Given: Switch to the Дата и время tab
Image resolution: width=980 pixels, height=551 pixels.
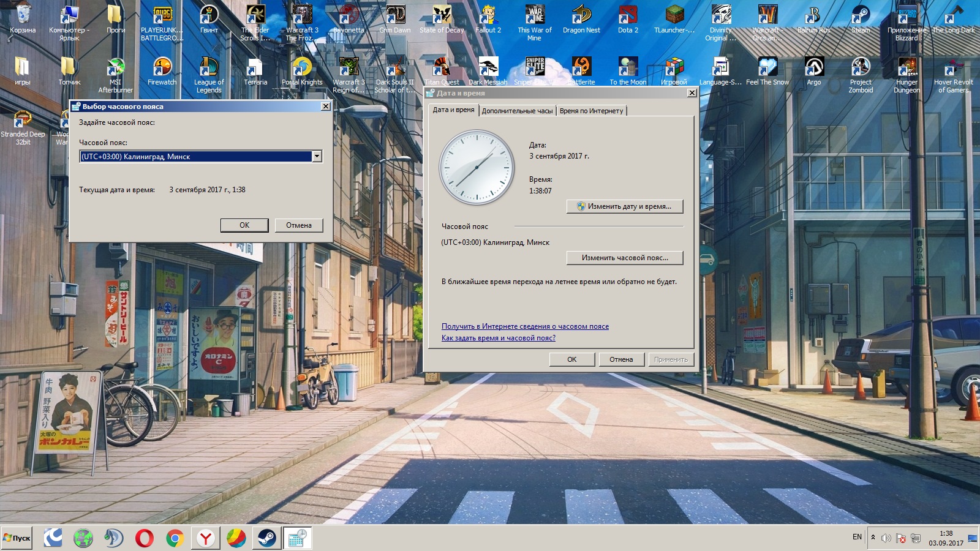Looking at the screenshot, I should point(453,110).
